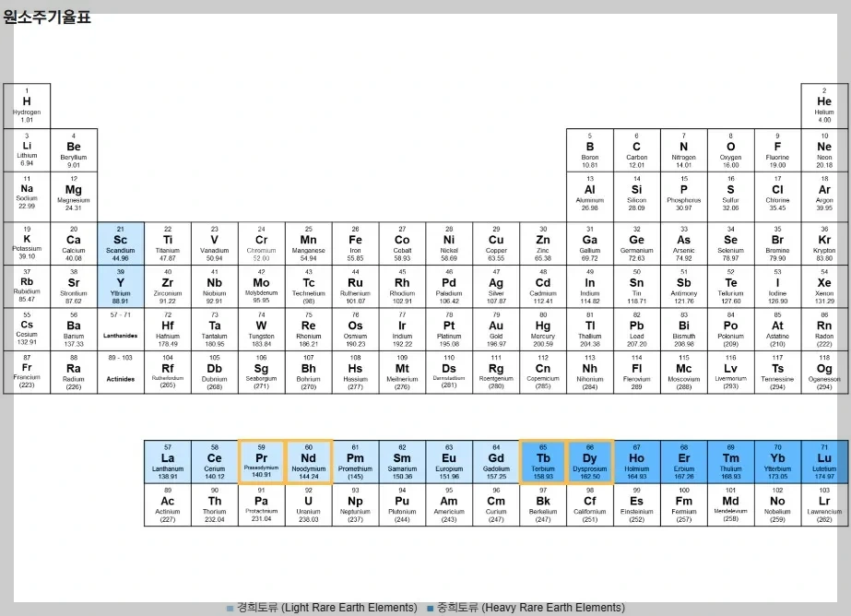The width and height of the screenshot is (851, 616).
Task: Click the Uranium (U) cell
Action: click(308, 504)
